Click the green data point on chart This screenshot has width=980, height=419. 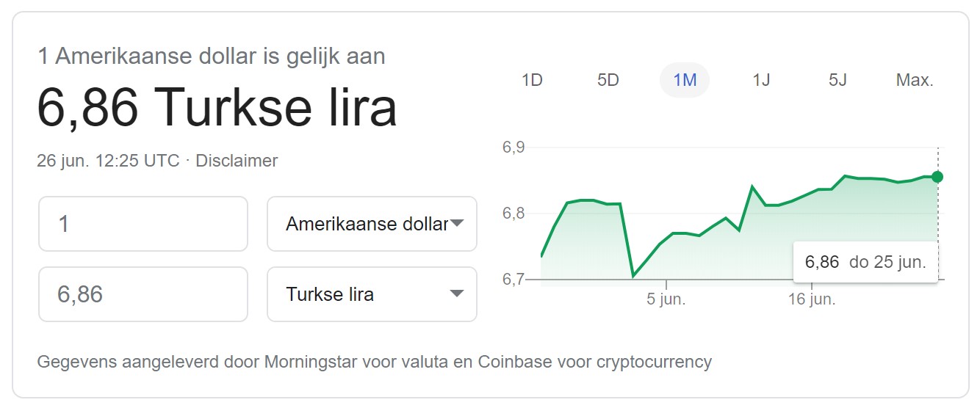pyautogui.click(x=937, y=176)
